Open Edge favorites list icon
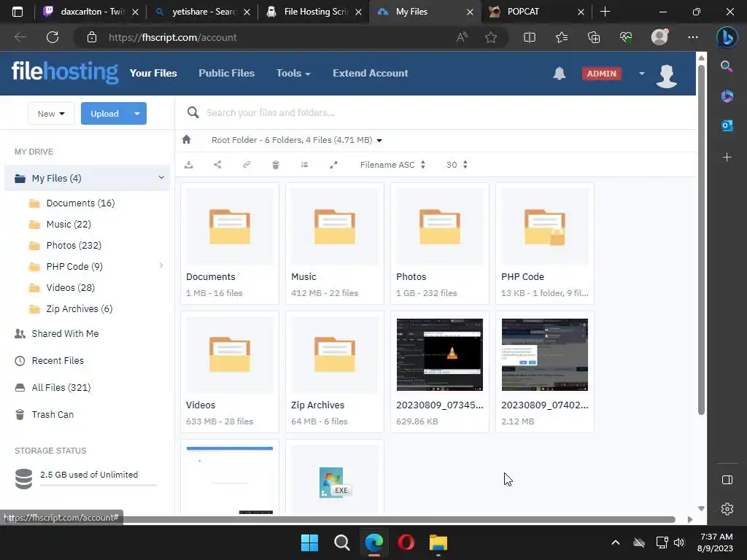 562,37
